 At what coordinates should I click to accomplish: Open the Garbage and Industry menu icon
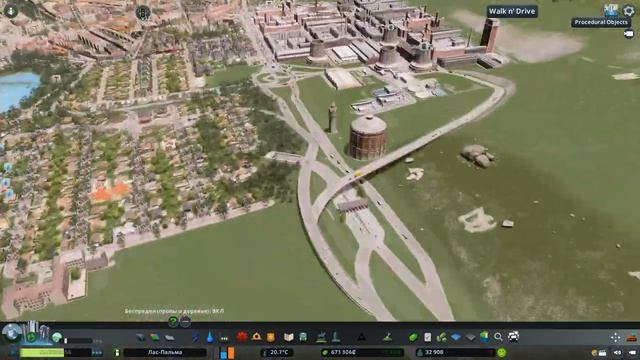tap(224, 338)
